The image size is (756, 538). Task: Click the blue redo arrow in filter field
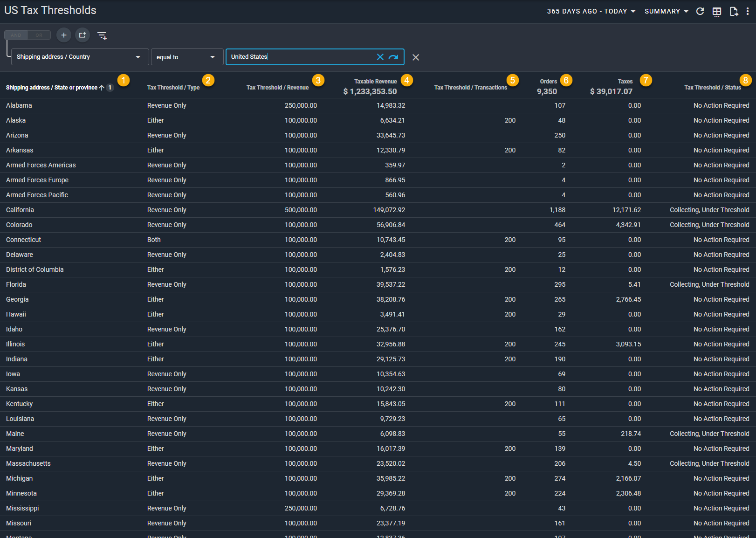393,57
